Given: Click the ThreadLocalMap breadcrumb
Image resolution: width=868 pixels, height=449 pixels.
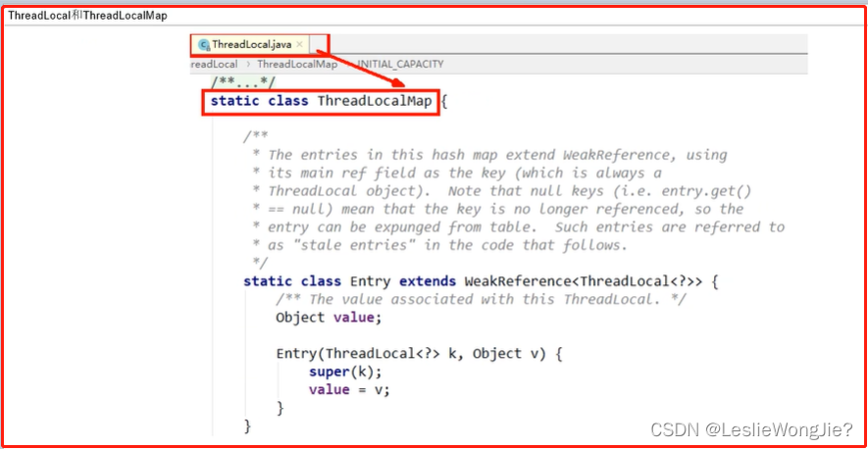Looking at the screenshot, I should pos(297,65).
